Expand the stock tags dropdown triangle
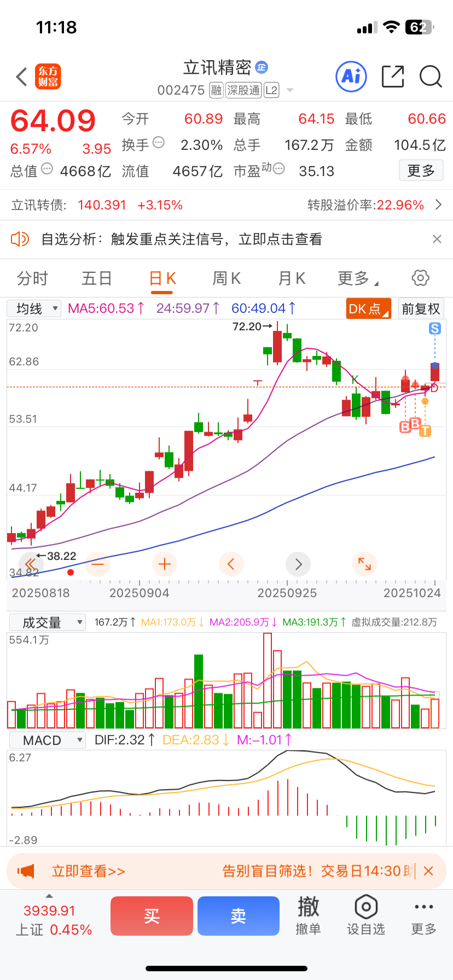453x980 pixels. (290, 90)
